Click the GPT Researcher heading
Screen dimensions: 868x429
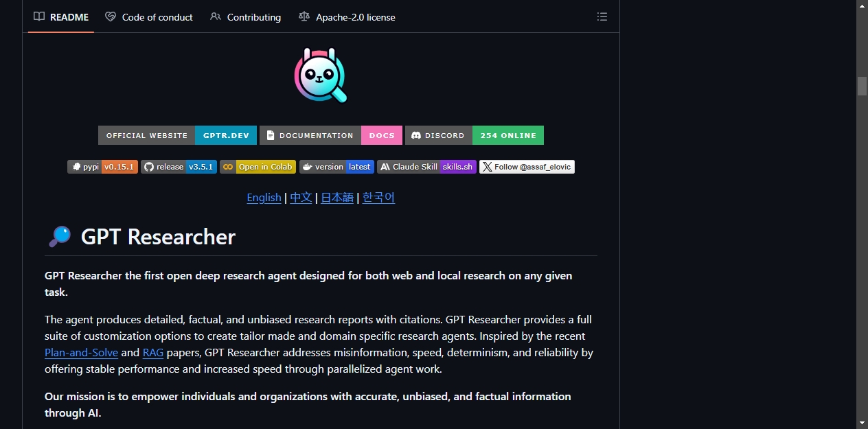(x=158, y=237)
